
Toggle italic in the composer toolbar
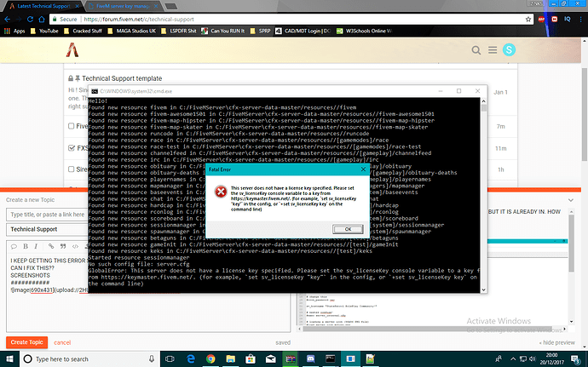click(36, 246)
